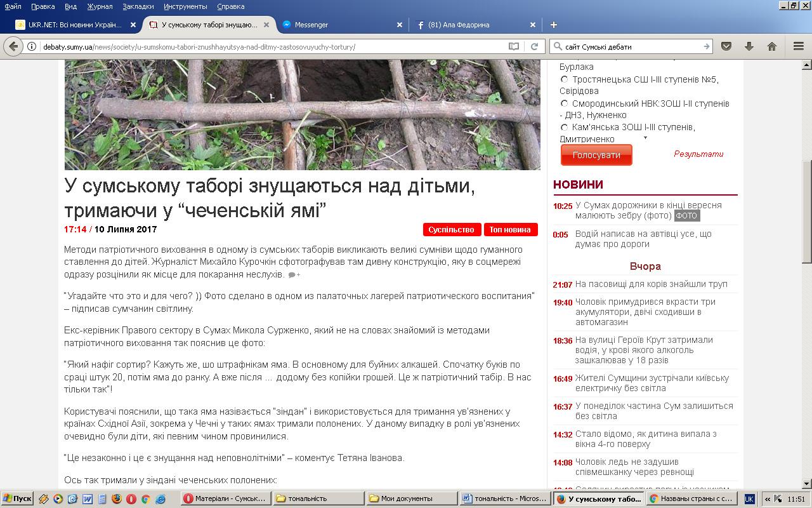Click the Голосувати vote button
Image resolution: width=812 pixels, height=508 pixels.
click(596, 155)
